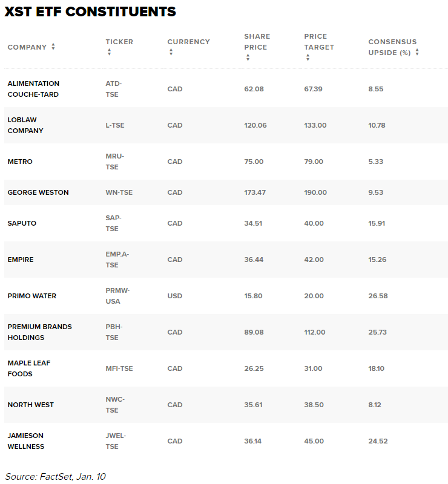Click Saputo's ticker SAP-TSE

(x=113, y=223)
